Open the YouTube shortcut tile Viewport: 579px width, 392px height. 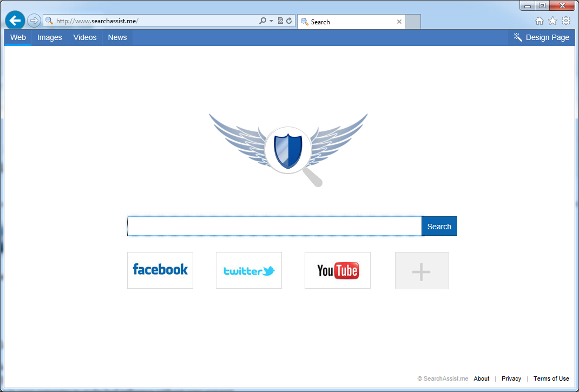coord(338,270)
